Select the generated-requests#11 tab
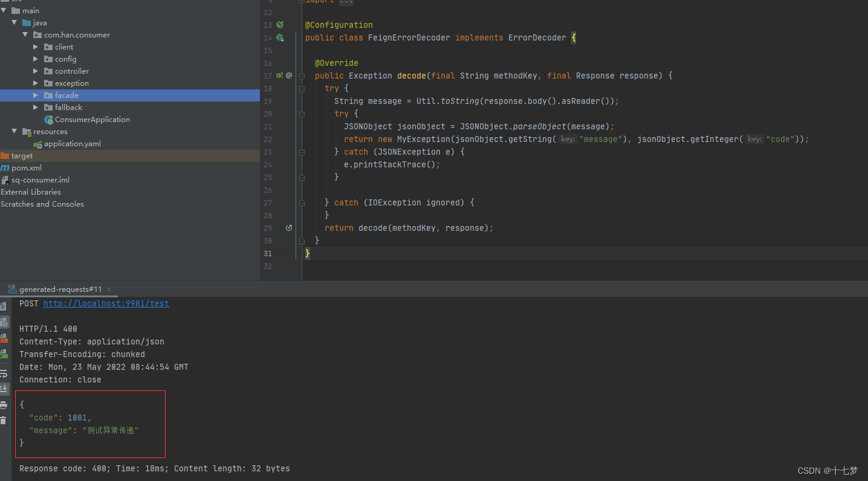 click(x=60, y=289)
